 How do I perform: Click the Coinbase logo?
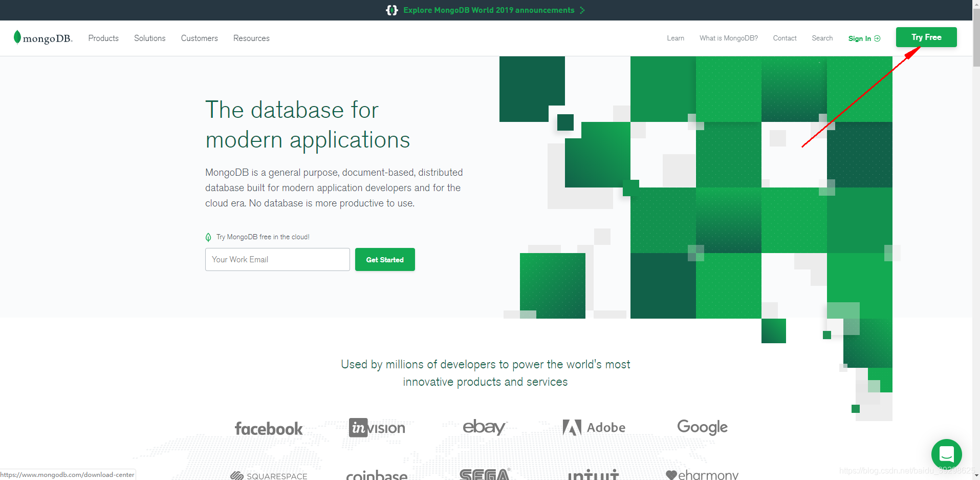tap(377, 475)
